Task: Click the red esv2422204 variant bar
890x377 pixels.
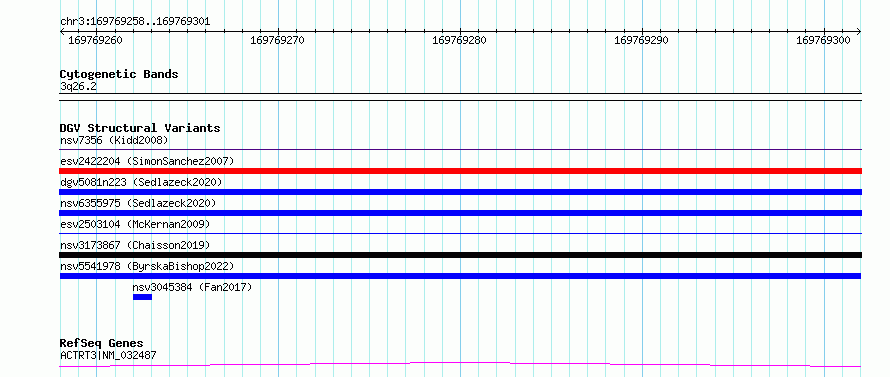Action: (461, 171)
